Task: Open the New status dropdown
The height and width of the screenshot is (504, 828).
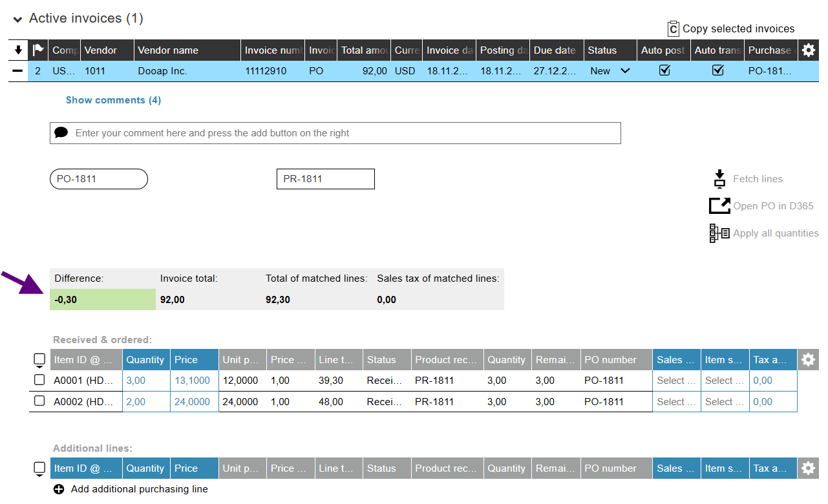Action: [625, 71]
